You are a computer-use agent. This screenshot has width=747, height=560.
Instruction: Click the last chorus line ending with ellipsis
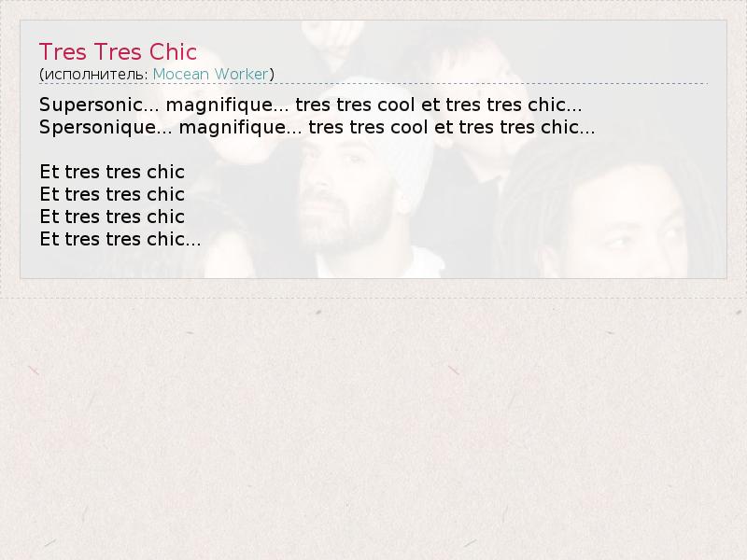(120, 239)
